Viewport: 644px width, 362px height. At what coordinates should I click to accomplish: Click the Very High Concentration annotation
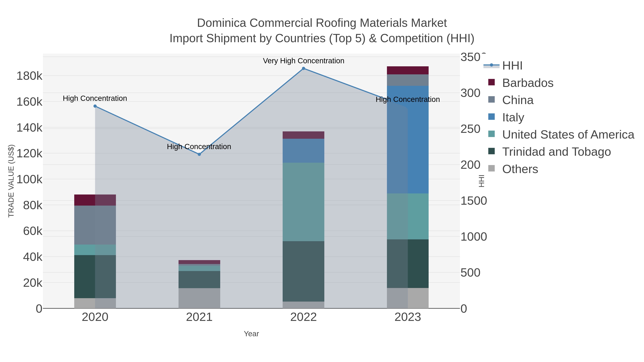pyautogui.click(x=304, y=61)
